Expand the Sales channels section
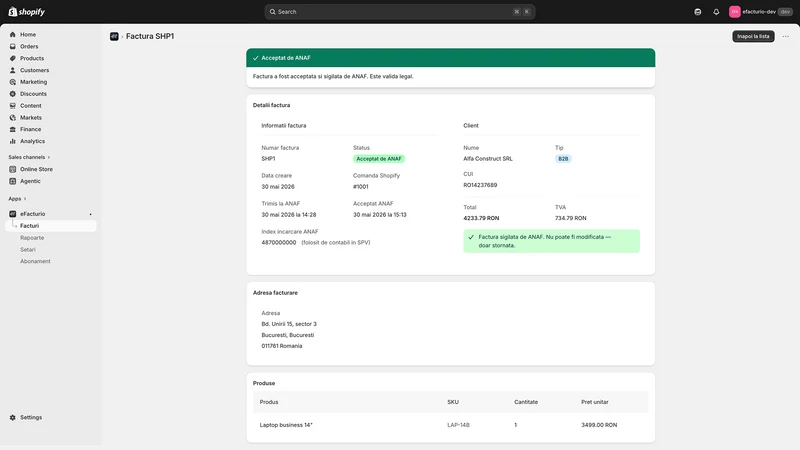The width and height of the screenshot is (800, 450). tap(29, 157)
